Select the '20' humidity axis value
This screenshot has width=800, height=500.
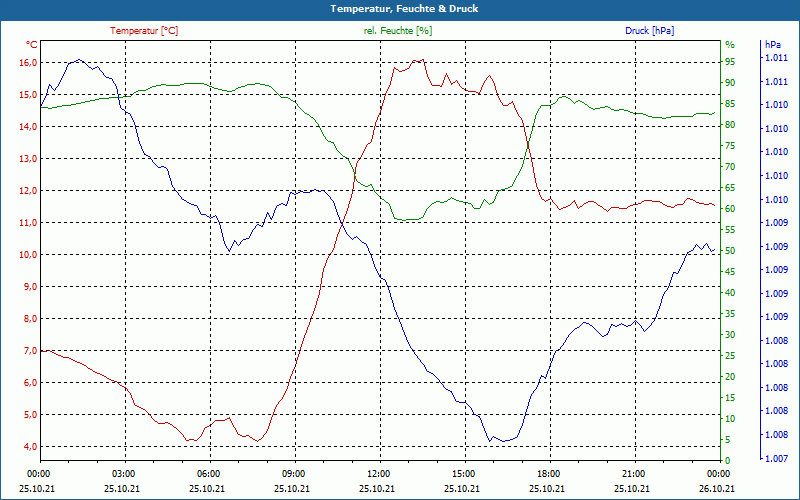(730, 377)
